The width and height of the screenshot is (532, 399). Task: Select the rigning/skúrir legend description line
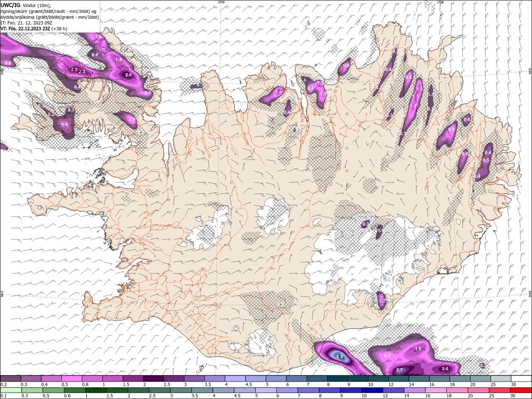[49, 11]
